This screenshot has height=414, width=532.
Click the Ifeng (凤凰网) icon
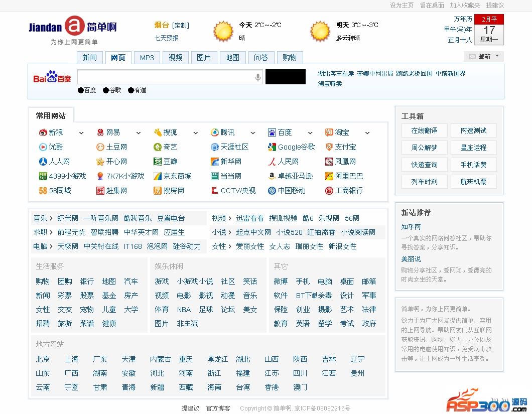pos(329,162)
